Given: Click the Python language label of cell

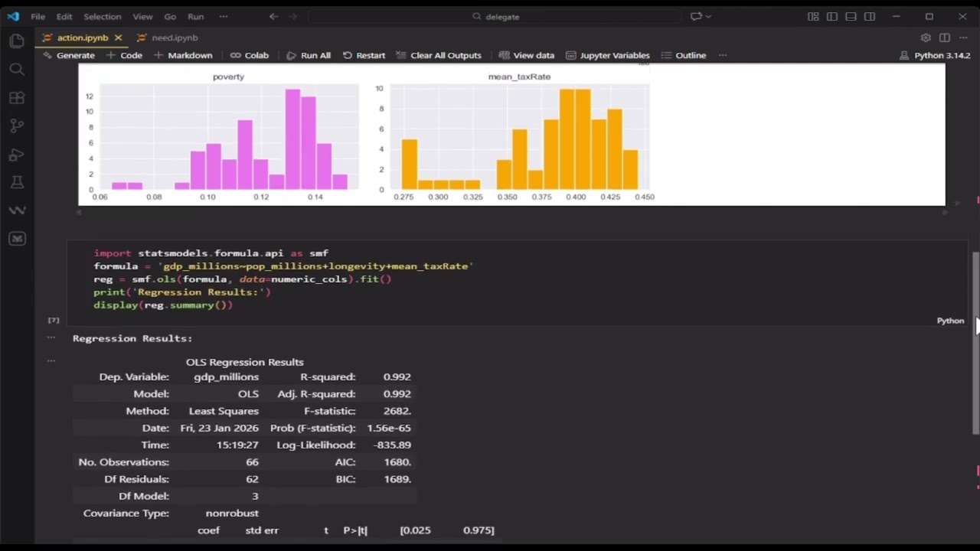Looking at the screenshot, I should [x=950, y=321].
